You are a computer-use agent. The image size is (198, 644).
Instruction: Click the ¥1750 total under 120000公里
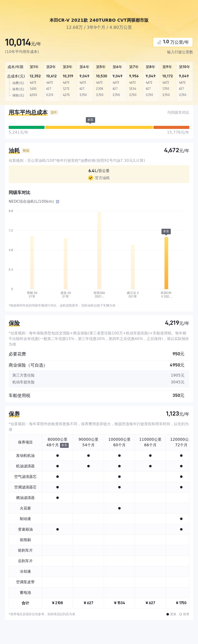tap(181, 603)
